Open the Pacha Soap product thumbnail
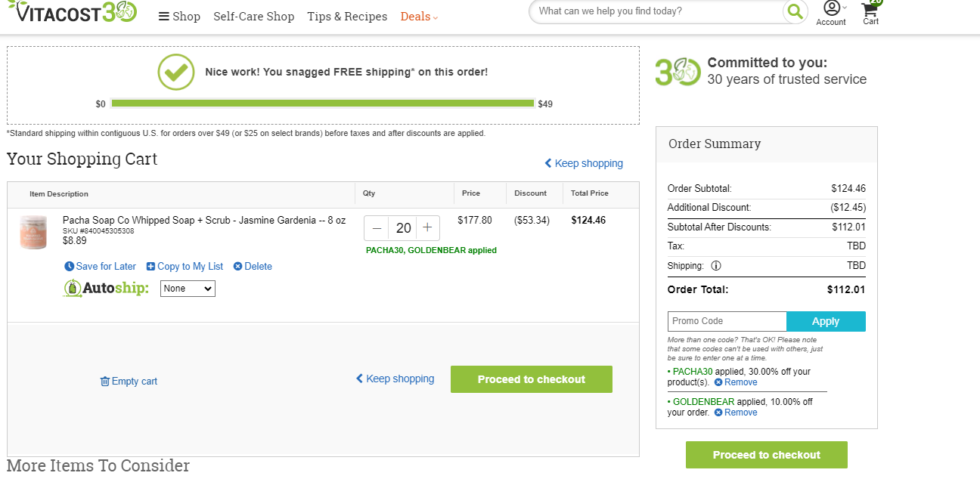 [x=33, y=232]
